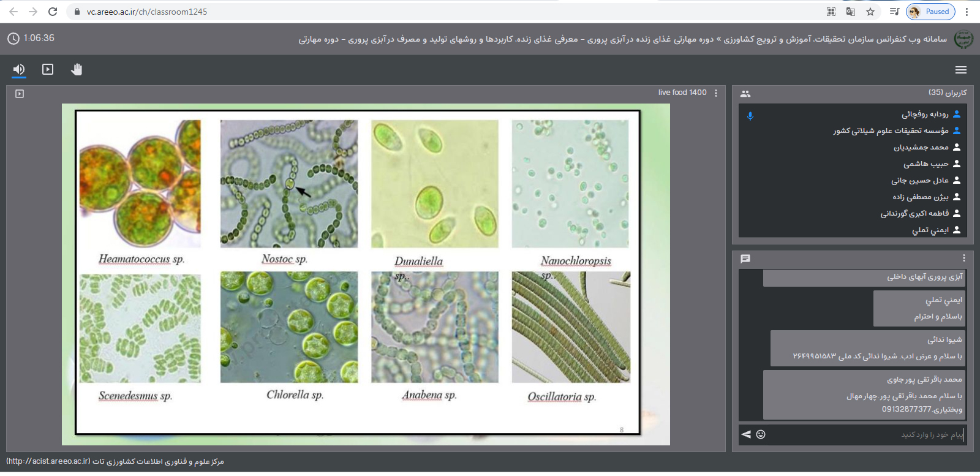Open the Paused profile button
Viewport: 980px width, 476px height.
[x=930, y=12]
